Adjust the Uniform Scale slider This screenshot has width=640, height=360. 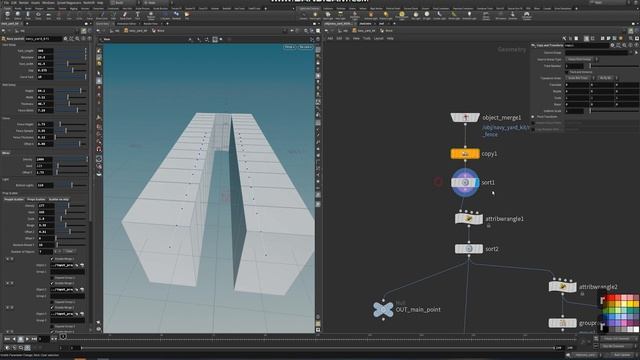(614, 111)
